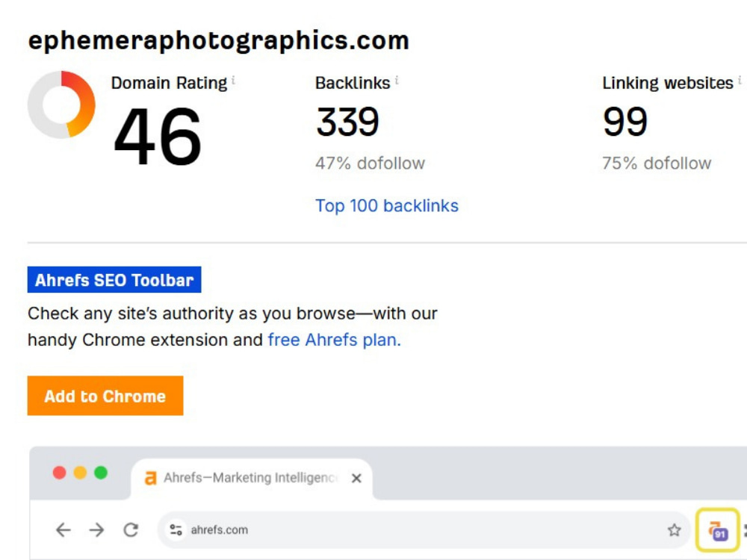Image resolution: width=747 pixels, height=560 pixels.
Task: Click the Ahrefs toolbar extension icon
Action: point(718,530)
